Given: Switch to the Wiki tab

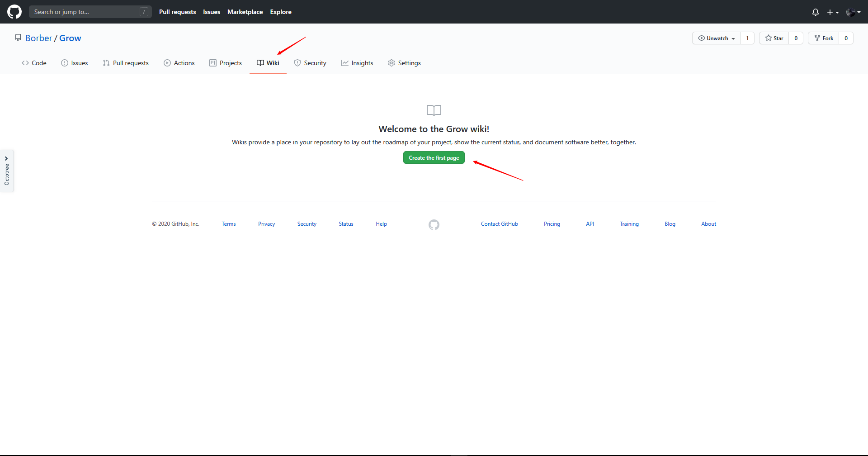Looking at the screenshot, I should 268,63.
